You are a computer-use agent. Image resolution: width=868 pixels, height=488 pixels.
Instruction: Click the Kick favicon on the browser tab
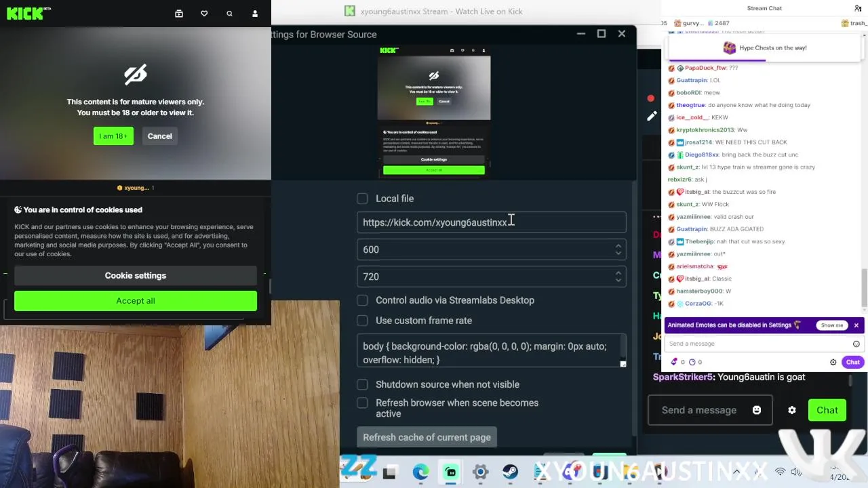(350, 11)
